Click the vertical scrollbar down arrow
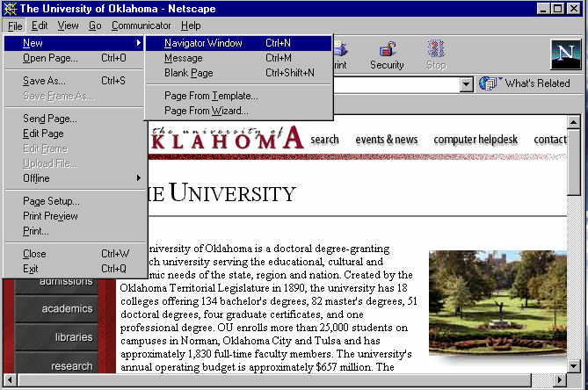 [x=574, y=365]
